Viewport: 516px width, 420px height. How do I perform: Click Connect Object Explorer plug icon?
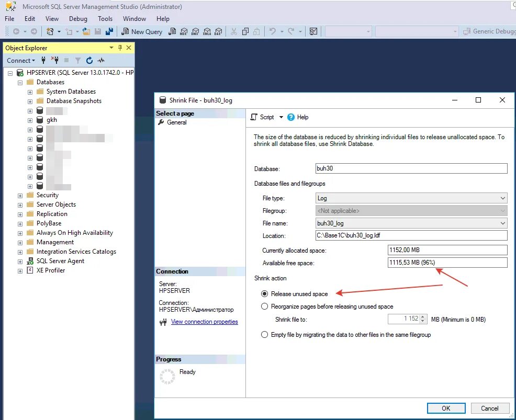click(43, 60)
